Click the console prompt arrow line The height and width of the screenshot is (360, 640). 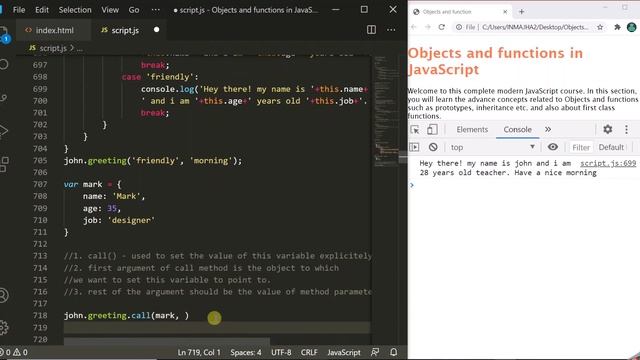click(524, 185)
